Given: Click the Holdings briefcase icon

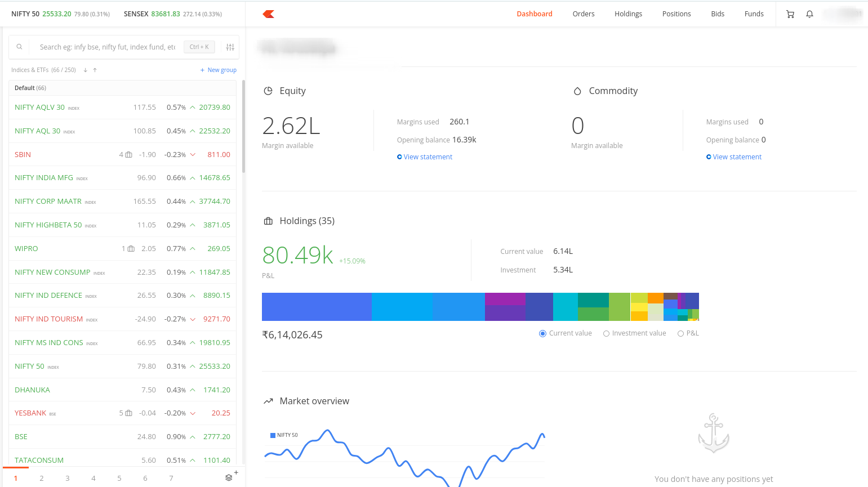Looking at the screenshot, I should tap(268, 221).
